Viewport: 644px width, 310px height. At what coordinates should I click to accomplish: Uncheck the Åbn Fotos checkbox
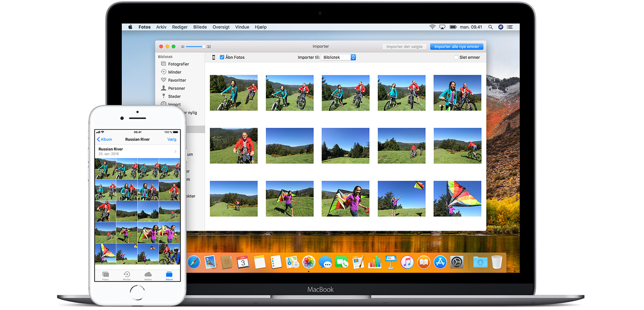[222, 57]
